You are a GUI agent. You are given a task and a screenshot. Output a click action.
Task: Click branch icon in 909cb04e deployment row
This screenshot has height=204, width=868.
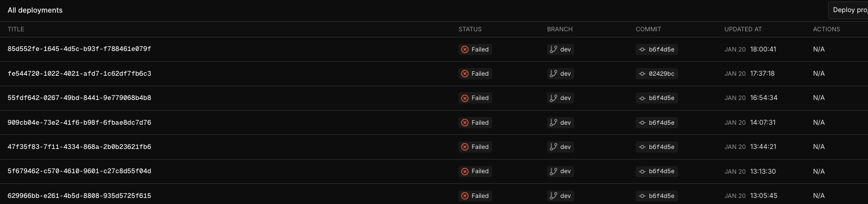[554, 123]
